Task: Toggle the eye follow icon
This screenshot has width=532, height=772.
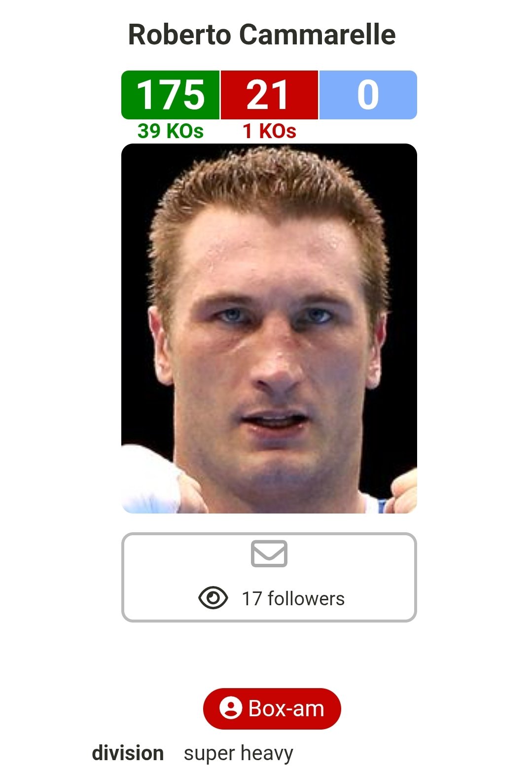Action: (x=213, y=598)
